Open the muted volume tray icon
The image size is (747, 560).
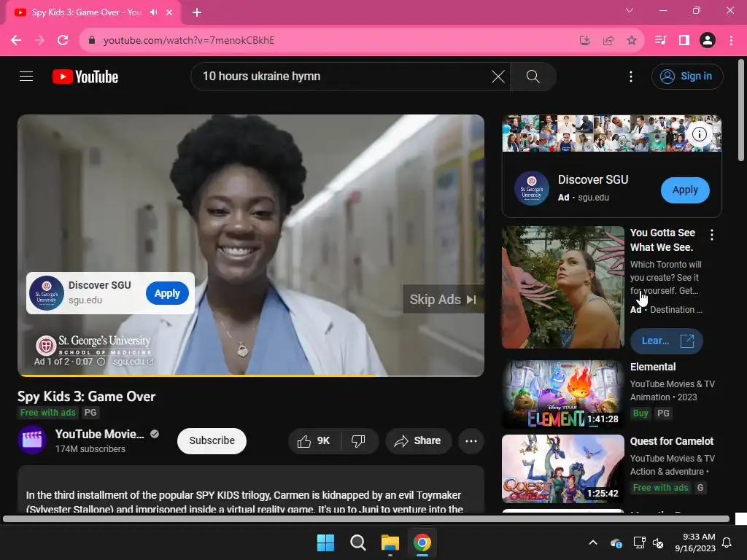pyautogui.click(x=659, y=542)
